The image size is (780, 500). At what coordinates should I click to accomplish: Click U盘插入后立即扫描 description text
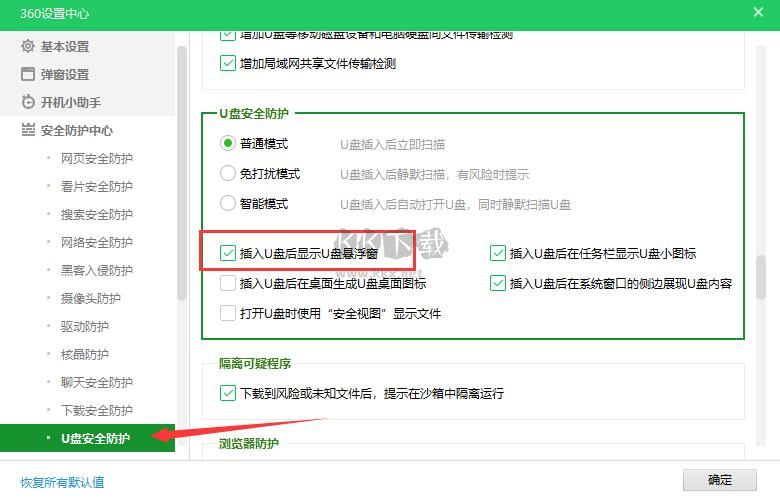tap(392, 145)
